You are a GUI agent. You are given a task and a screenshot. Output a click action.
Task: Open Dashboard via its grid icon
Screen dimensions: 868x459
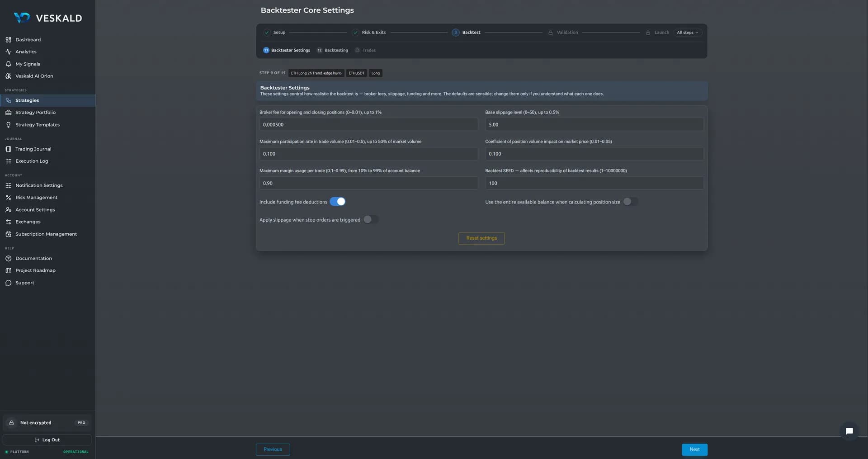8,40
